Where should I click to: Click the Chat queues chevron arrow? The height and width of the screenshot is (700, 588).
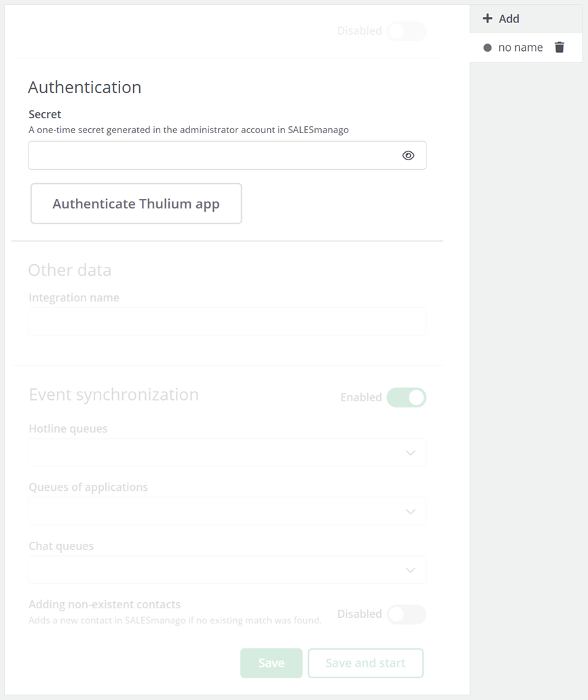[410, 570]
